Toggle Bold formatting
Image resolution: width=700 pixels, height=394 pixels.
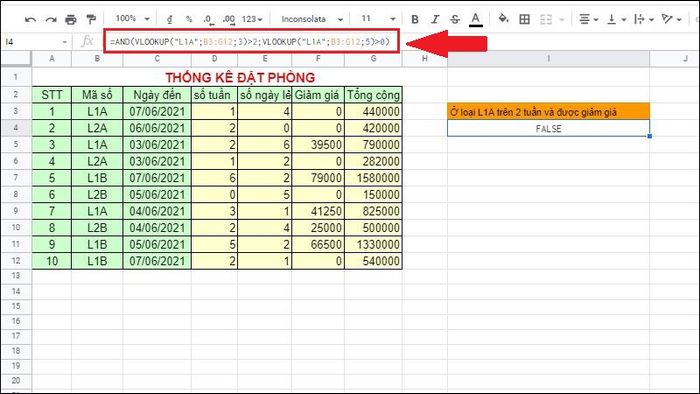[415, 19]
